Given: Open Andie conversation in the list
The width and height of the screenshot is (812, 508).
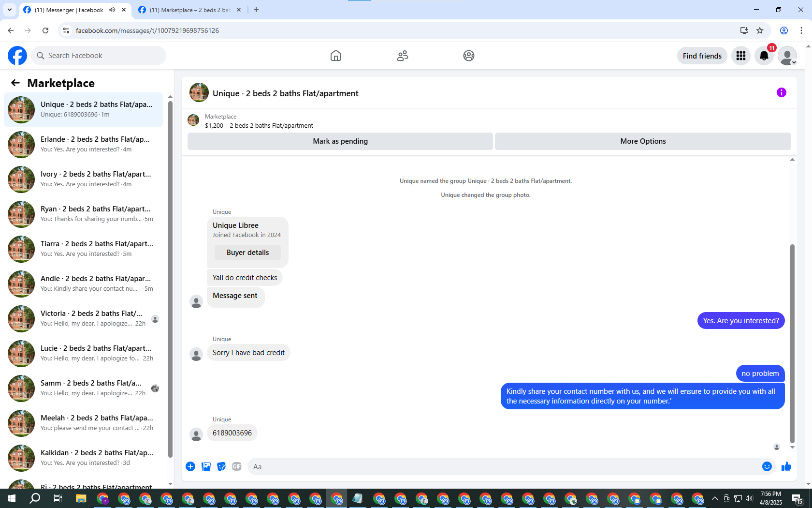Looking at the screenshot, I should tap(83, 284).
